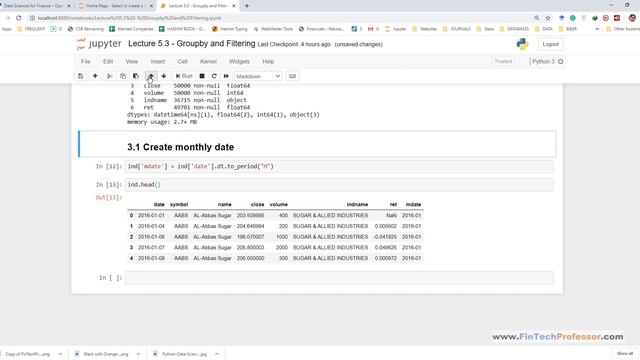Open the command palette keyboard icon

293,76
